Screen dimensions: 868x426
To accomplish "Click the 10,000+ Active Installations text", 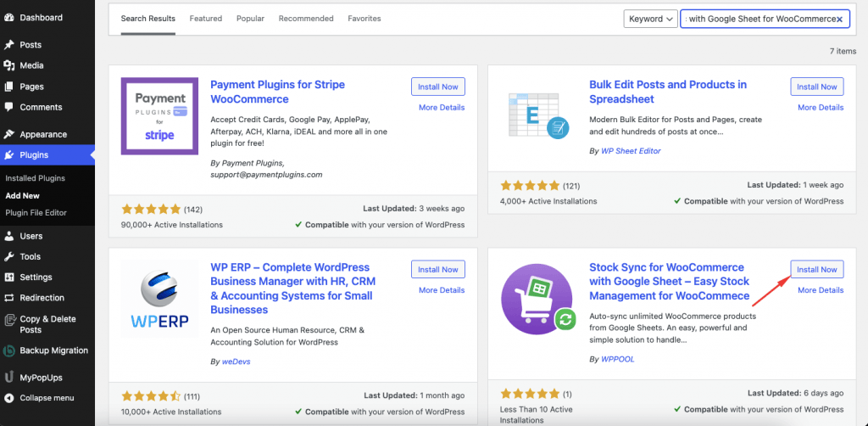I will click(x=171, y=412).
